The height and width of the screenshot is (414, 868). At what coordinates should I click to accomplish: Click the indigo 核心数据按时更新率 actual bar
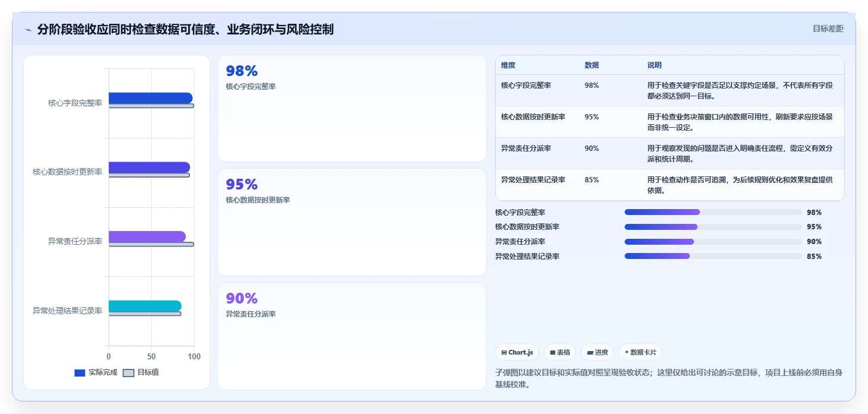tap(149, 168)
